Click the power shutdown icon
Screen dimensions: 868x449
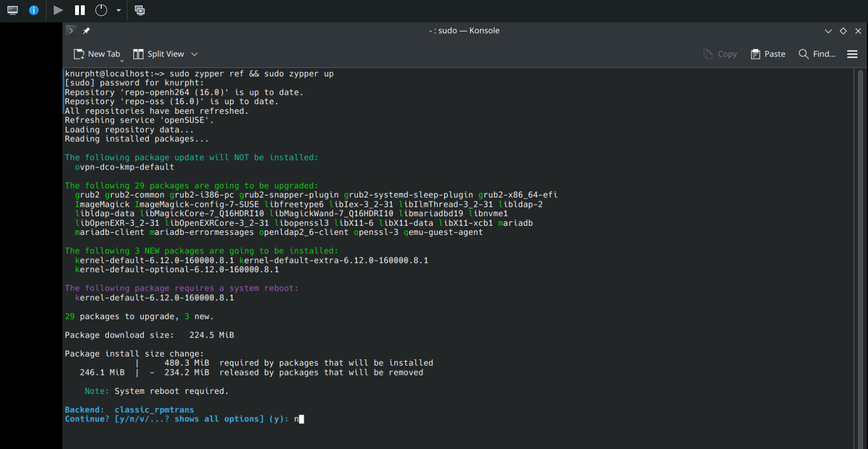pyautogui.click(x=101, y=10)
